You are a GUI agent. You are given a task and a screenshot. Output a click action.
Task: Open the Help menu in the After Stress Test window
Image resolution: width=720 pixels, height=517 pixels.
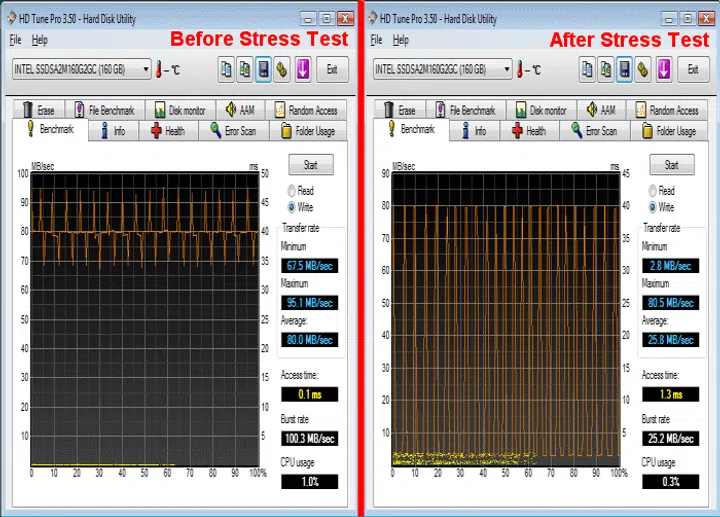tap(401, 40)
